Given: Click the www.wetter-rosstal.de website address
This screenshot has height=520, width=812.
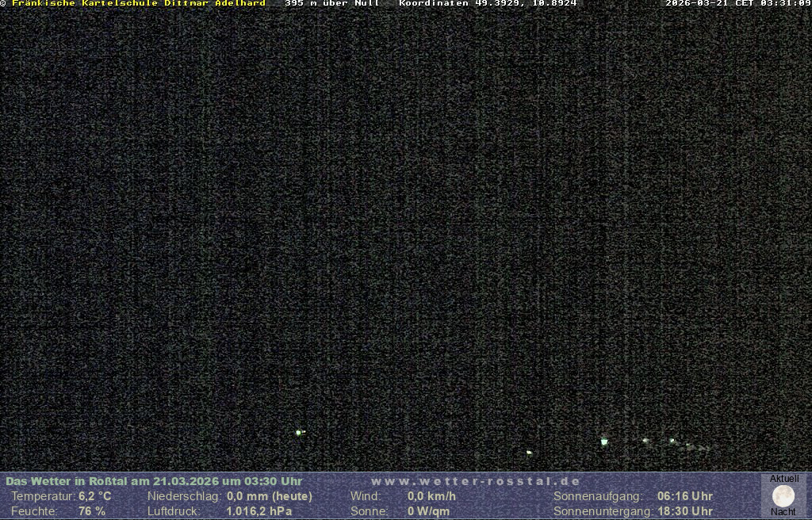Looking at the screenshot, I should (475, 481).
